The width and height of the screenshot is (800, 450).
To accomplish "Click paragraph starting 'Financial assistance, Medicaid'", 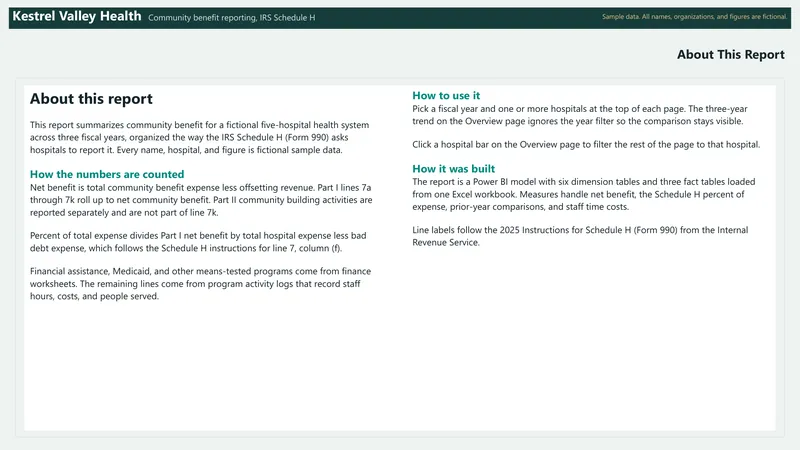I will pos(201,284).
